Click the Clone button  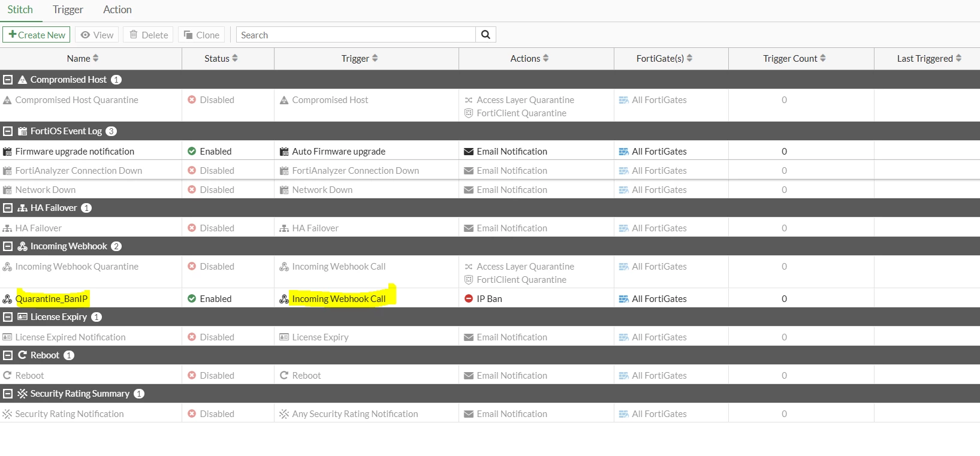[x=201, y=35]
